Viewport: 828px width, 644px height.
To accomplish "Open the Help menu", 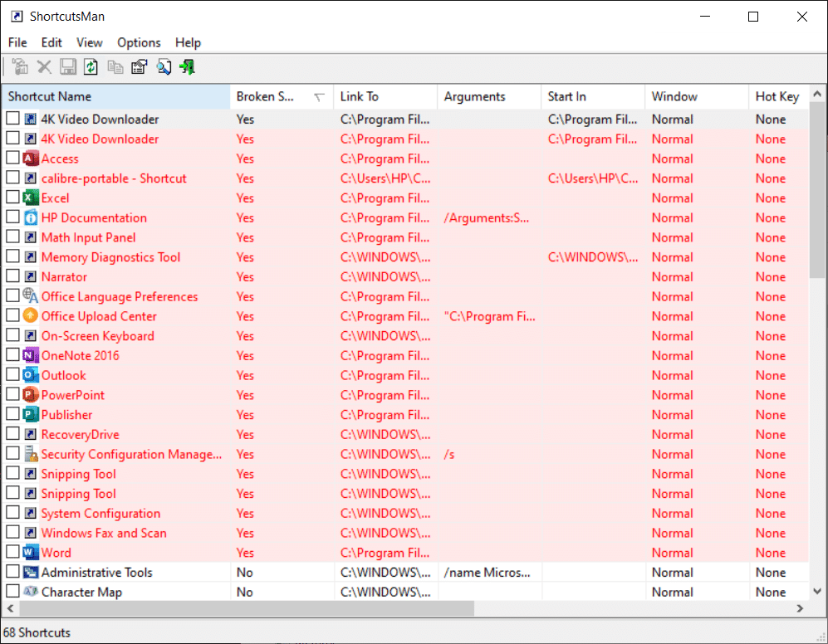I will pyautogui.click(x=188, y=42).
